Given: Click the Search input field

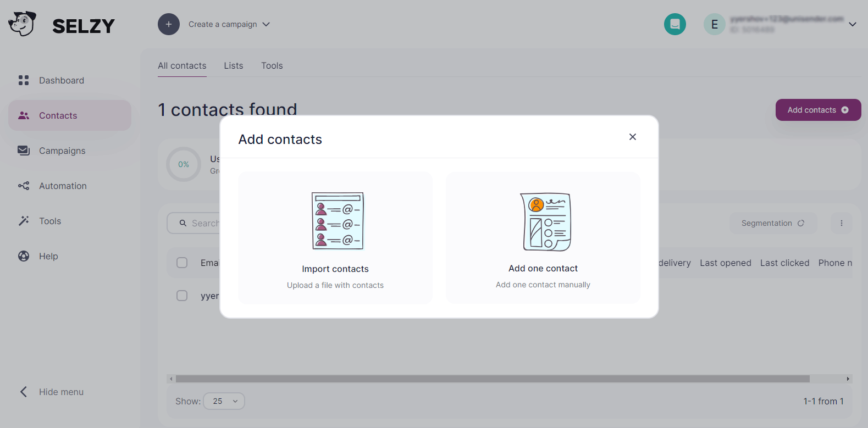Looking at the screenshot, I should [193, 223].
